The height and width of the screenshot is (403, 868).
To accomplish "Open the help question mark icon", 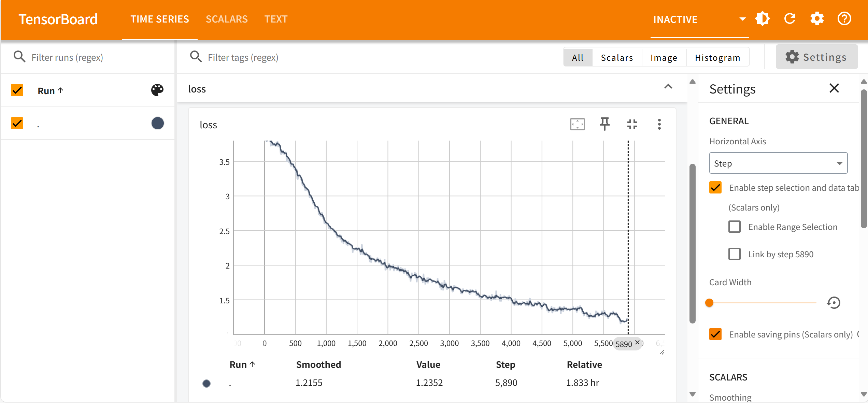I will coord(844,19).
